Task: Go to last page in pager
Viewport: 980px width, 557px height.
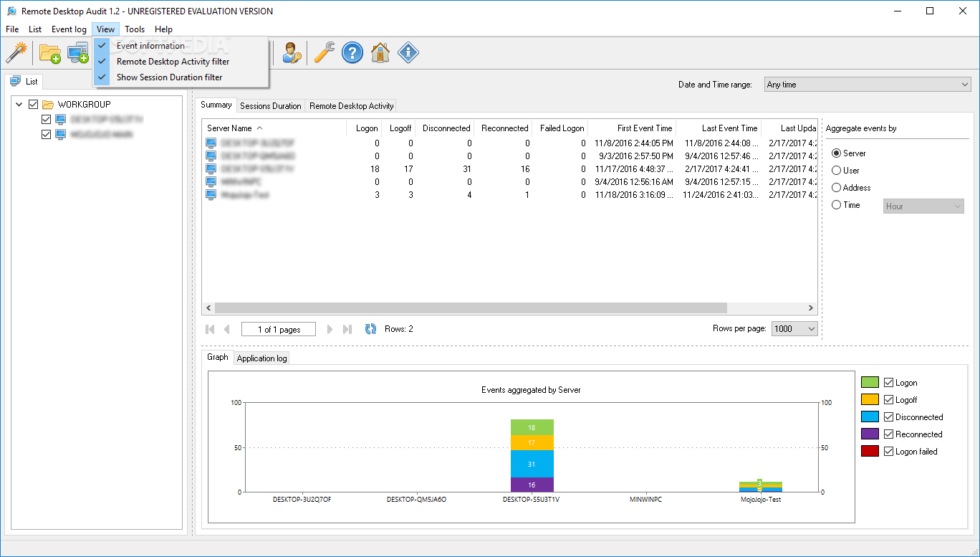Action: click(347, 329)
